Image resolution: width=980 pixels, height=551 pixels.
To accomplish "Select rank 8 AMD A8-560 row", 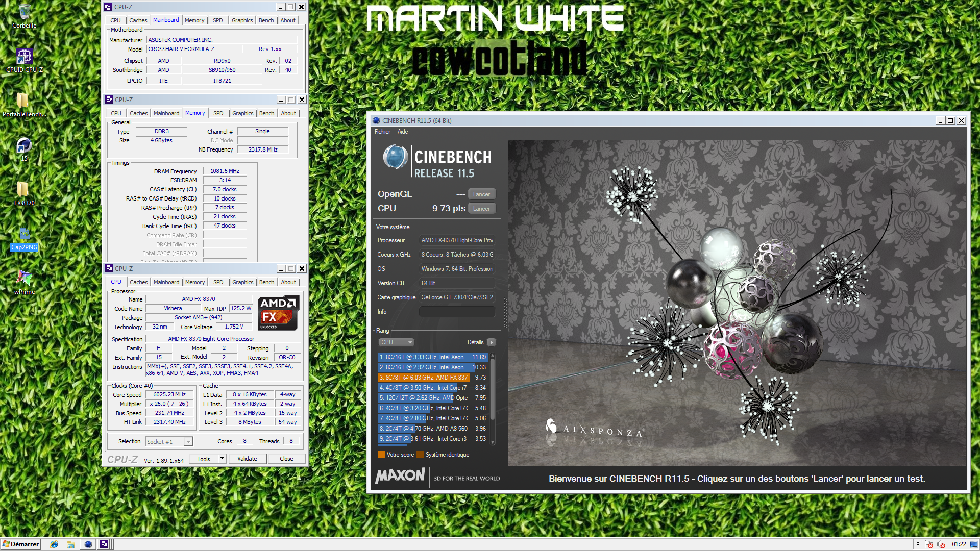I will pos(433,429).
